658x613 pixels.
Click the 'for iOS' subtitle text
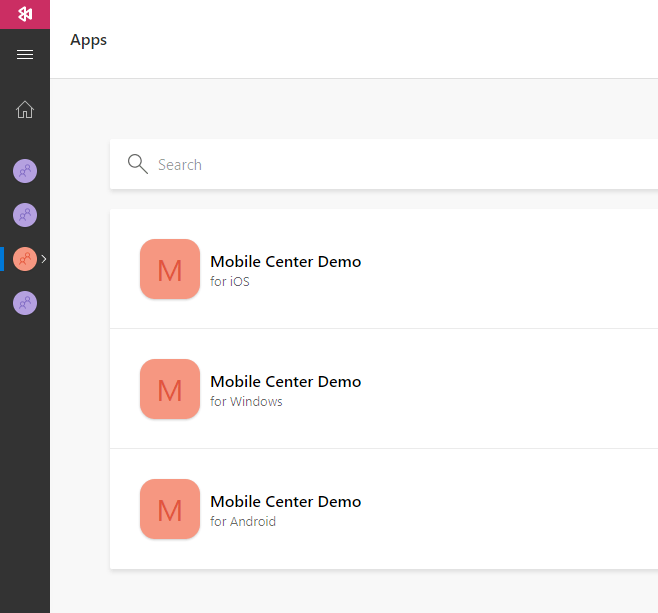(x=230, y=282)
